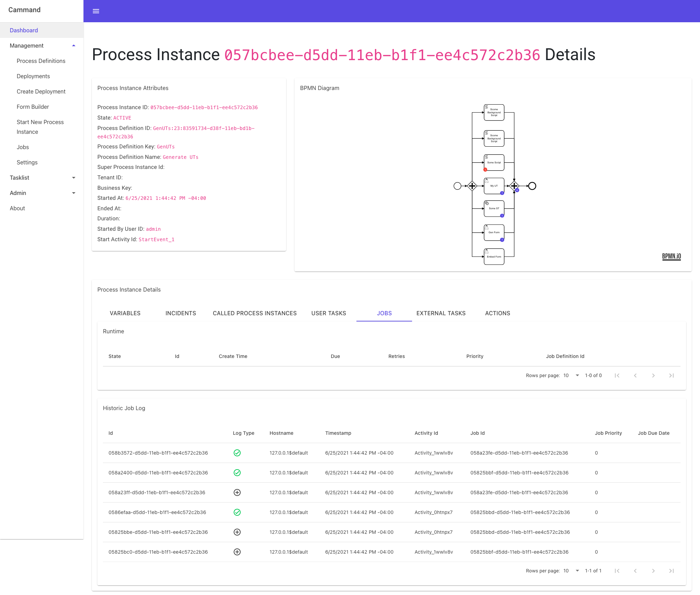Click the Embed Form task in diagram
This screenshot has width=700, height=595.
tap(494, 256)
